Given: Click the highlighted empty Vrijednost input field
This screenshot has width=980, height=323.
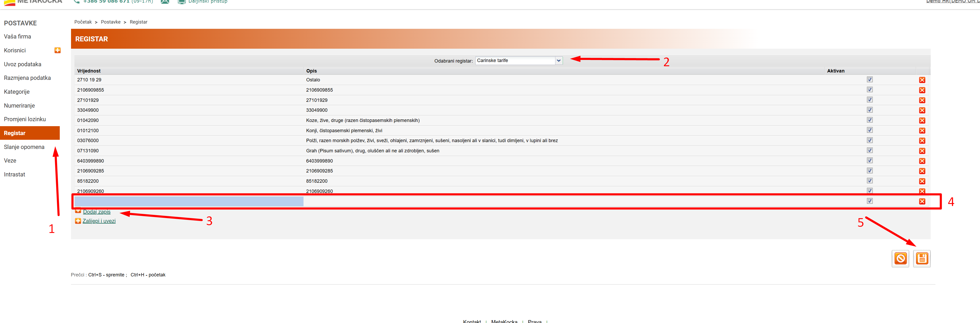Looking at the screenshot, I should [189, 201].
